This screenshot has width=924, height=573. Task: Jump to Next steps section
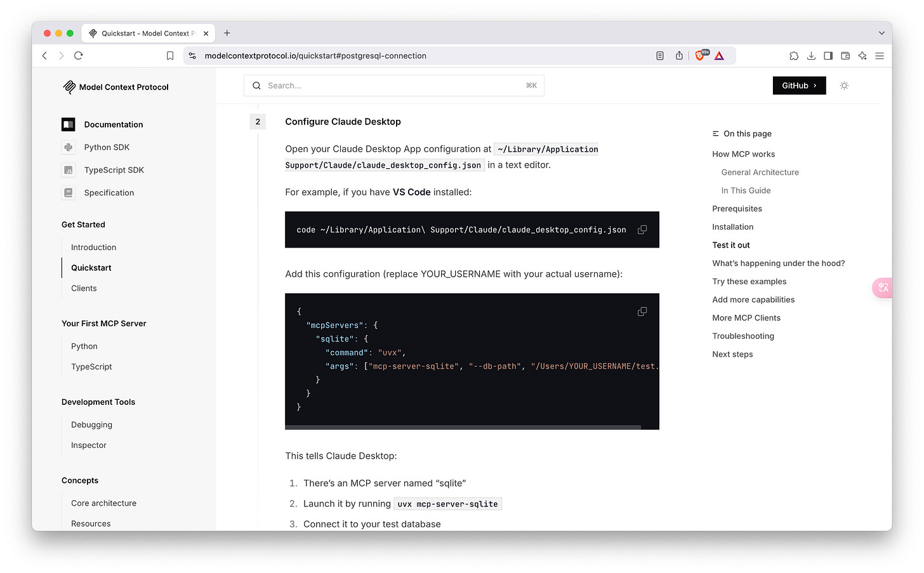tap(732, 355)
